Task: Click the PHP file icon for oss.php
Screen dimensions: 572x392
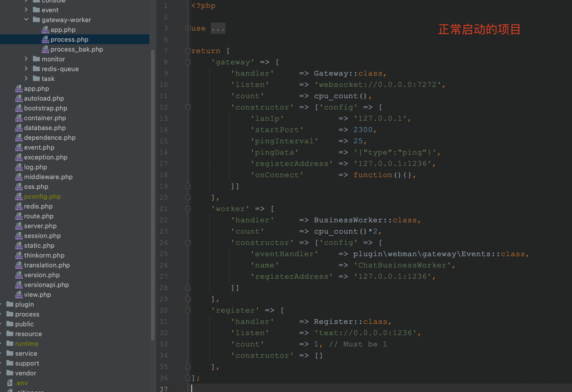Action: pyautogui.click(x=19, y=187)
